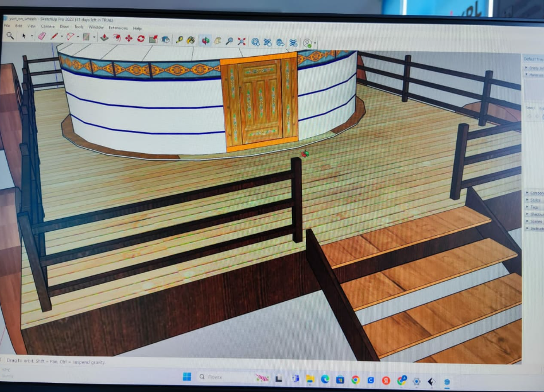This screenshot has width=544, height=392.
Task: Open the Extension Warehouse icon
Action: [268, 42]
